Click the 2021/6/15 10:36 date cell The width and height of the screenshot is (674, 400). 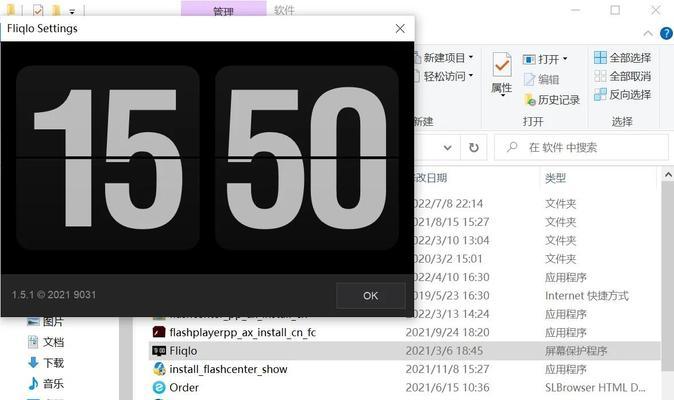[447, 388]
